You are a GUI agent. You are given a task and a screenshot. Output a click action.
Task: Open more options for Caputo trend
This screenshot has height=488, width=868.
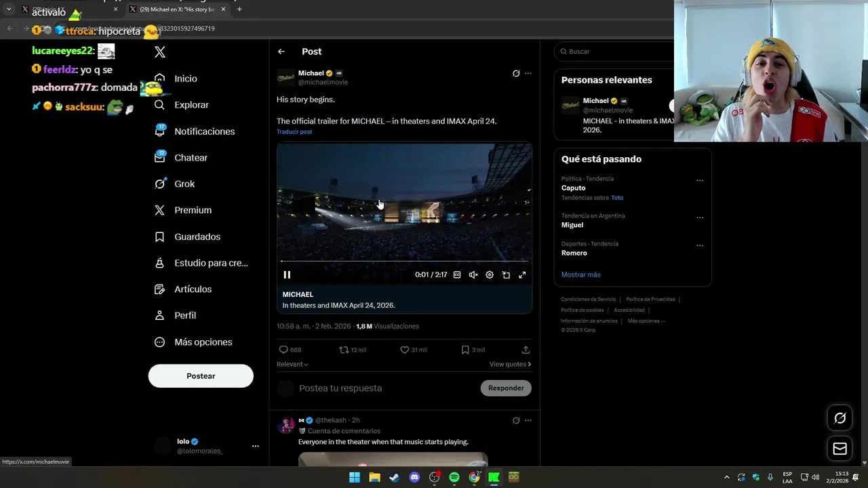pyautogui.click(x=700, y=180)
